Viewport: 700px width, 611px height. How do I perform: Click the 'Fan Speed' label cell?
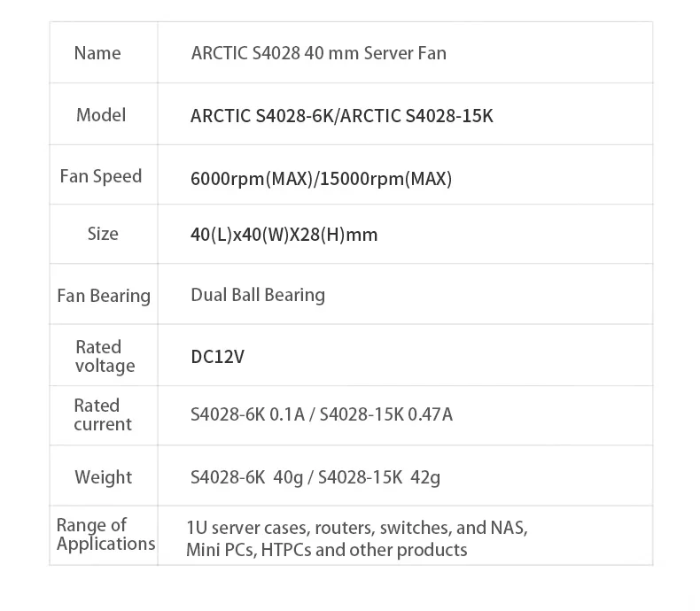pos(101,176)
